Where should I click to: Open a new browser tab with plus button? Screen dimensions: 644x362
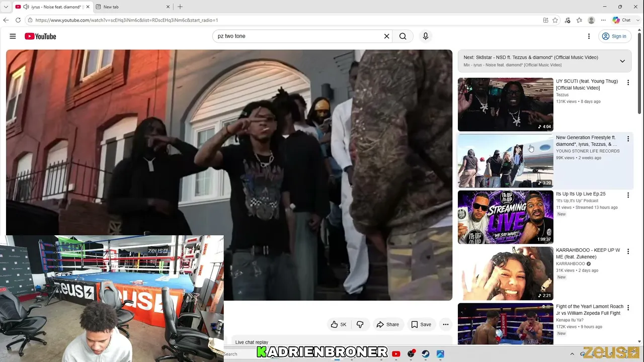tap(180, 7)
